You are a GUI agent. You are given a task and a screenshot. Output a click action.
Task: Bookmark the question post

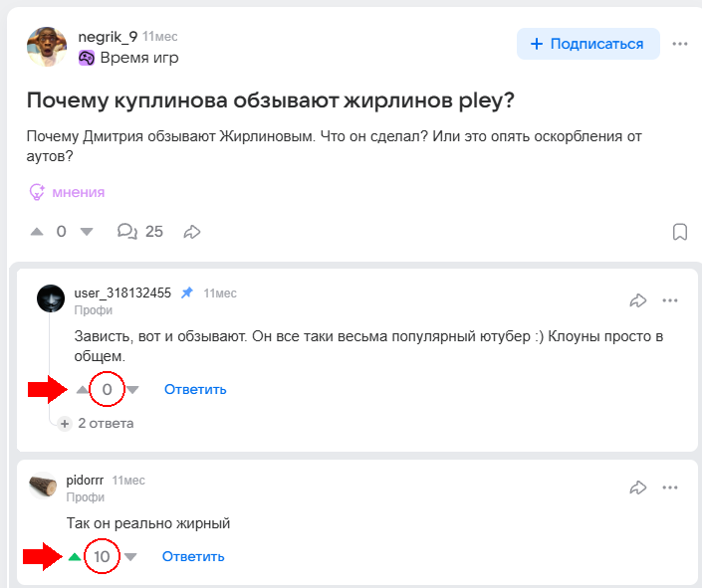pyautogui.click(x=680, y=232)
